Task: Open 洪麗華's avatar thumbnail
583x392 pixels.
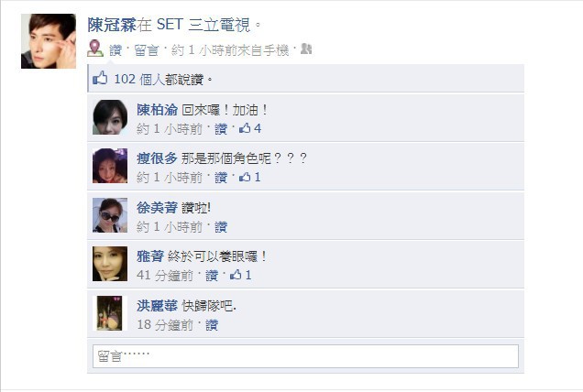Action: pyautogui.click(x=110, y=313)
